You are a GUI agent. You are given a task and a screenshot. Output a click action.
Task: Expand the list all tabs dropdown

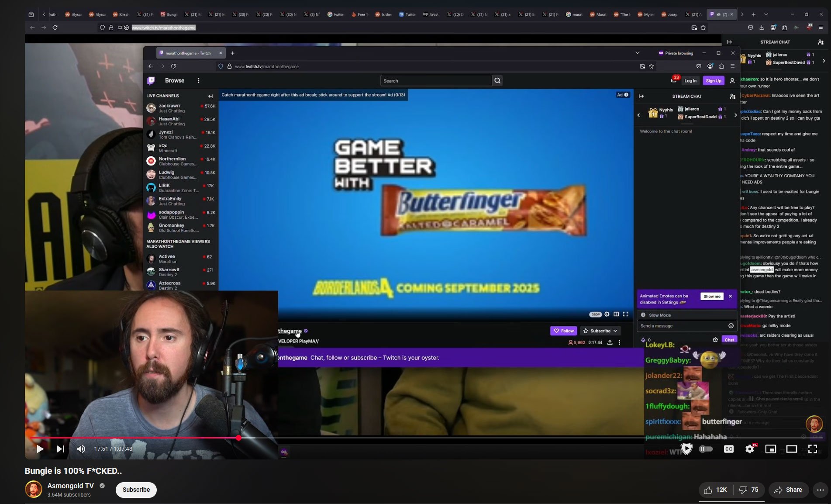pos(766,14)
